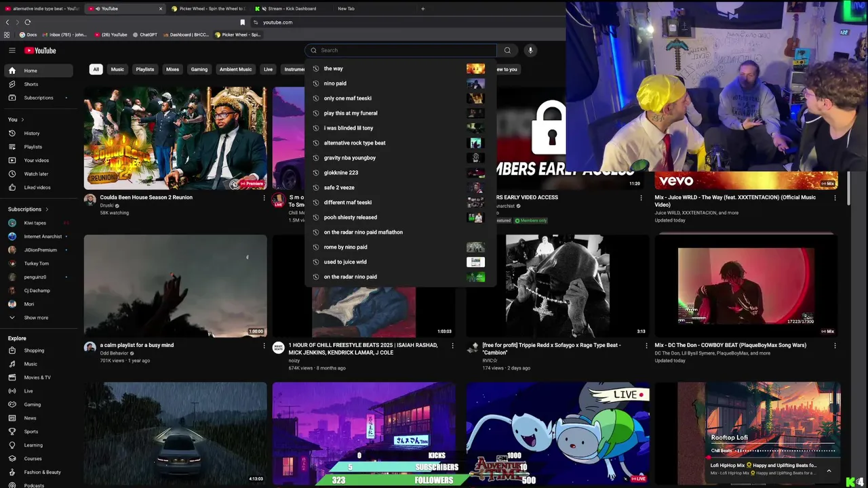Click the search magnifier button
The height and width of the screenshot is (488, 868).
pyautogui.click(x=507, y=50)
